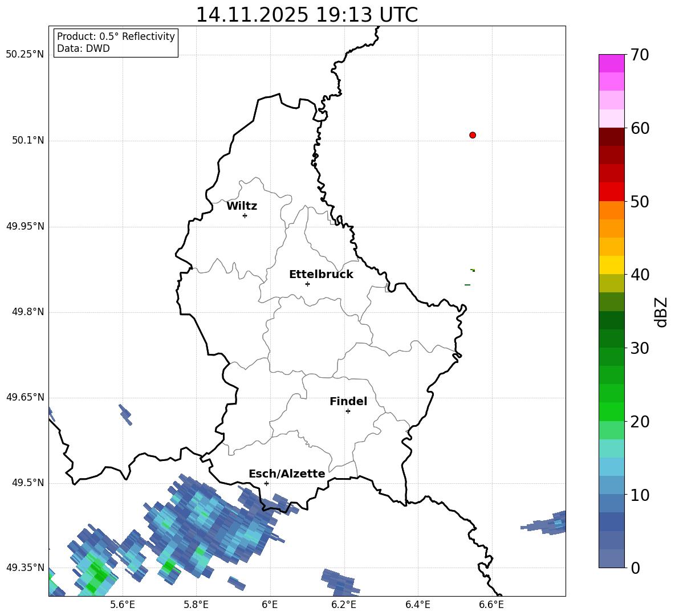Click the colorbar tick label 70
The height and width of the screenshot is (616, 675).
pos(640,55)
